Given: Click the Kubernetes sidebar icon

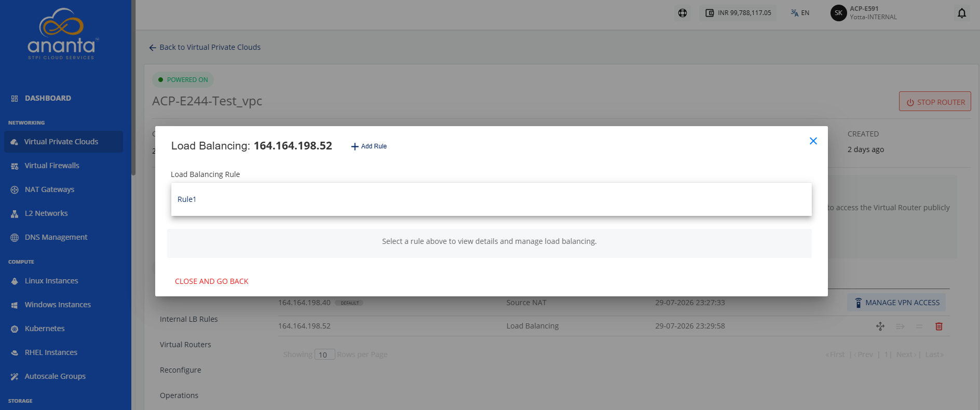Looking at the screenshot, I should click(x=15, y=329).
